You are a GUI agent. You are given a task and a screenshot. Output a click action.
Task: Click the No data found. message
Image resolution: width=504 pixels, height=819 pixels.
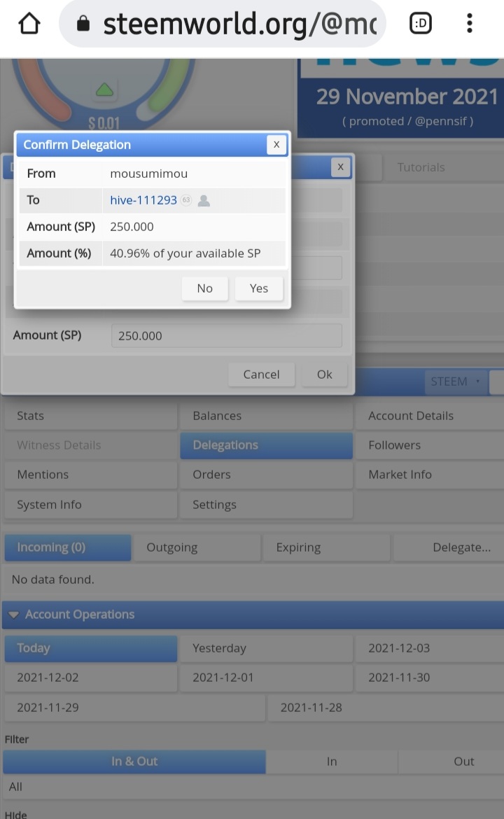(x=52, y=580)
